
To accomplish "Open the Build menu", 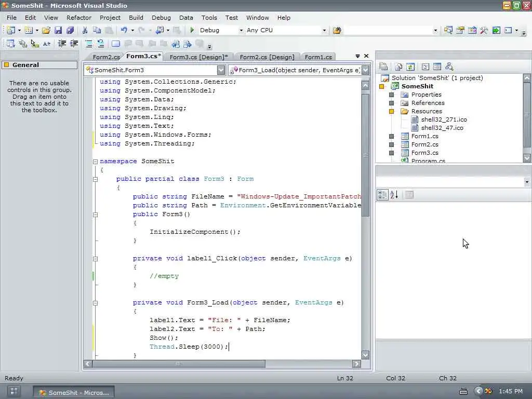I will (136, 18).
